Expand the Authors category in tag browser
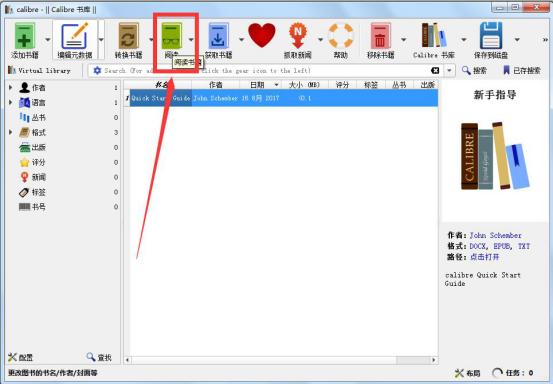 click(11, 87)
